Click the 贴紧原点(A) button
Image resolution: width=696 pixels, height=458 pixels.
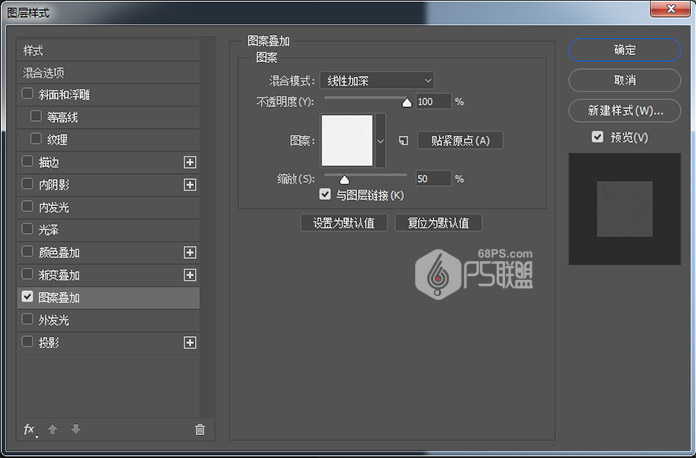point(460,141)
